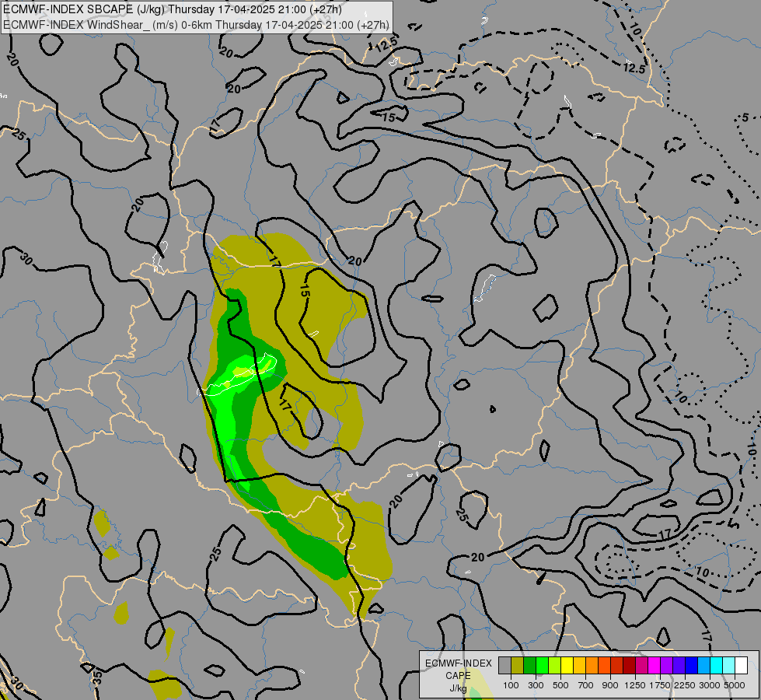
Task: Choose the pure yellow legend swatch
Action: click(x=567, y=666)
